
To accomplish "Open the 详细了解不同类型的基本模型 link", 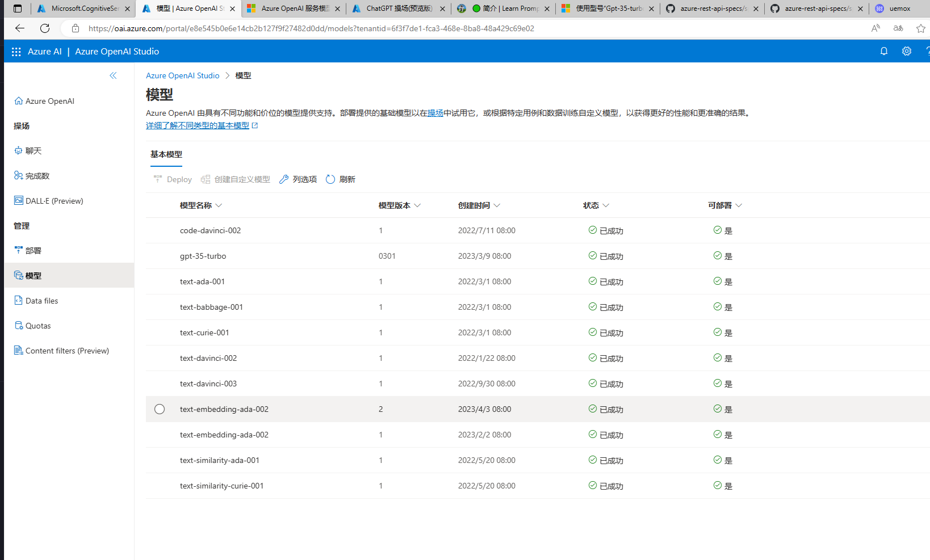I will coord(198,125).
